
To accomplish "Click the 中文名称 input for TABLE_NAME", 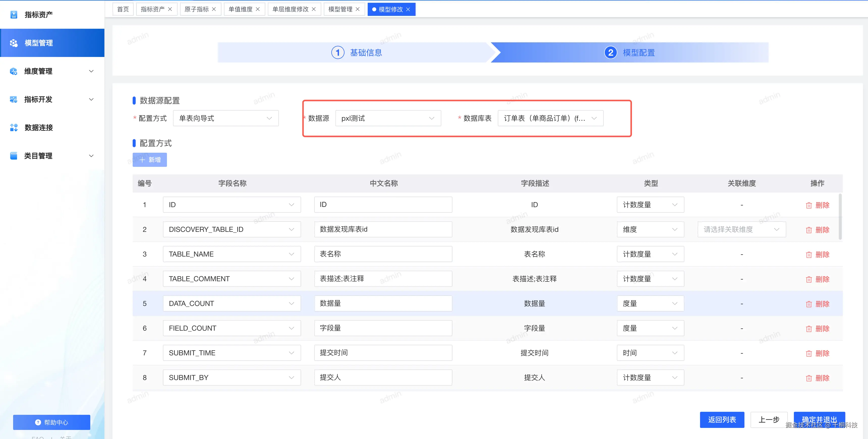I will coord(383,254).
